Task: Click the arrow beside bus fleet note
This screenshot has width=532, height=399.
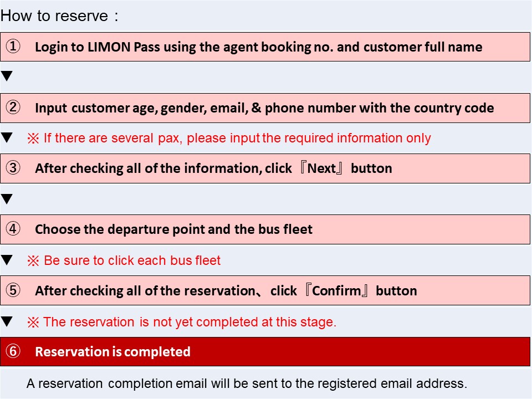Action: pyautogui.click(x=7, y=260)
